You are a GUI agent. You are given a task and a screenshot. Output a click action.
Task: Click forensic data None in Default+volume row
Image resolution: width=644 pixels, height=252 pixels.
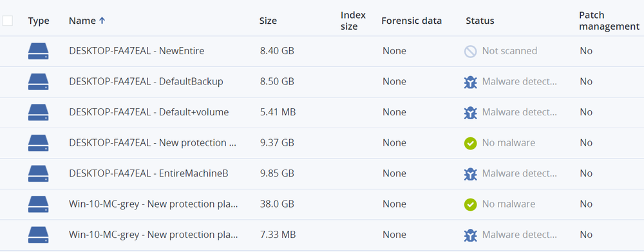(x=394, y=112)
